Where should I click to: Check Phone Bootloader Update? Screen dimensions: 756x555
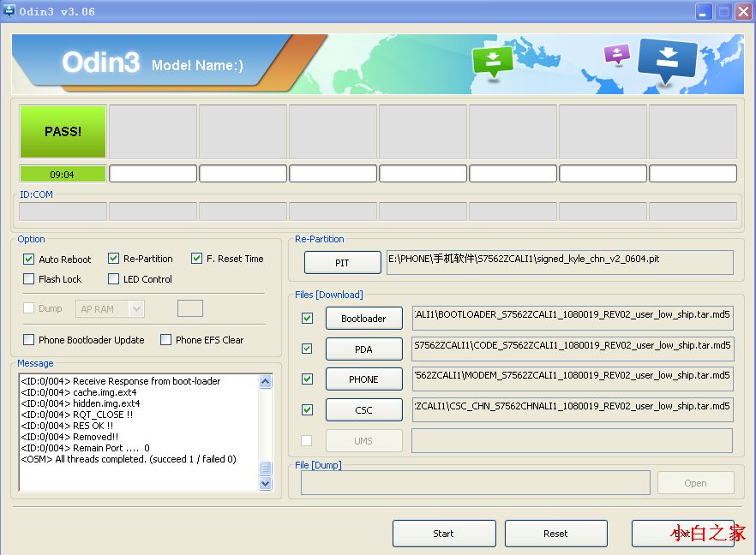28,340
